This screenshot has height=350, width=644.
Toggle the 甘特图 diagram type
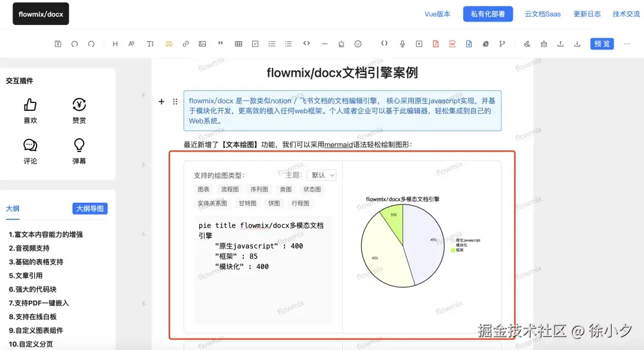(x=248, y=203)
